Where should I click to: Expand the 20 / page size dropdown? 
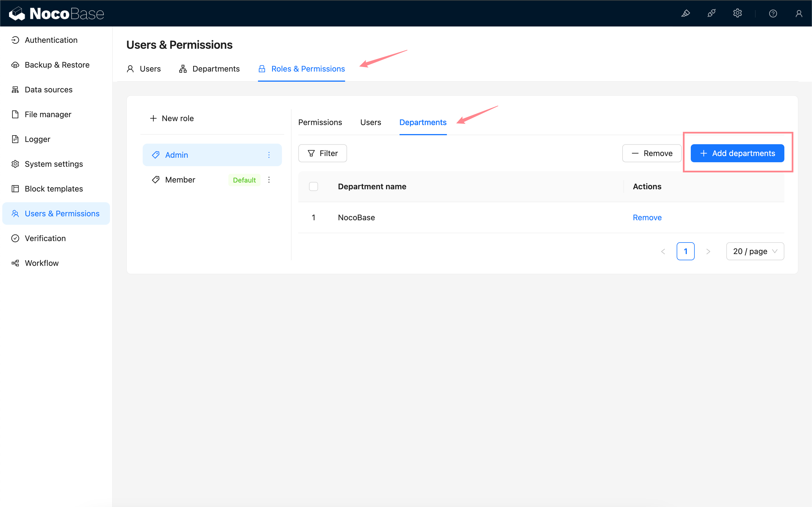click(x=755, y=251)
